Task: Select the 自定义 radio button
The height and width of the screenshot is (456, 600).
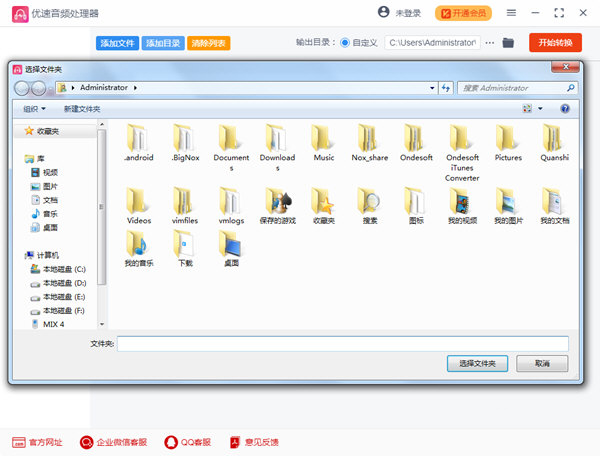Action: click(345, 43)
